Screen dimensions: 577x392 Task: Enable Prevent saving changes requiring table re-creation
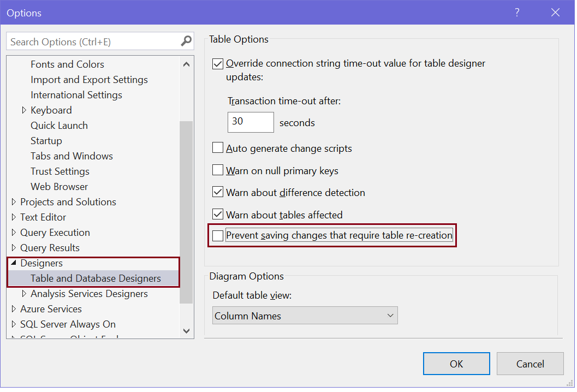point(218,236)
